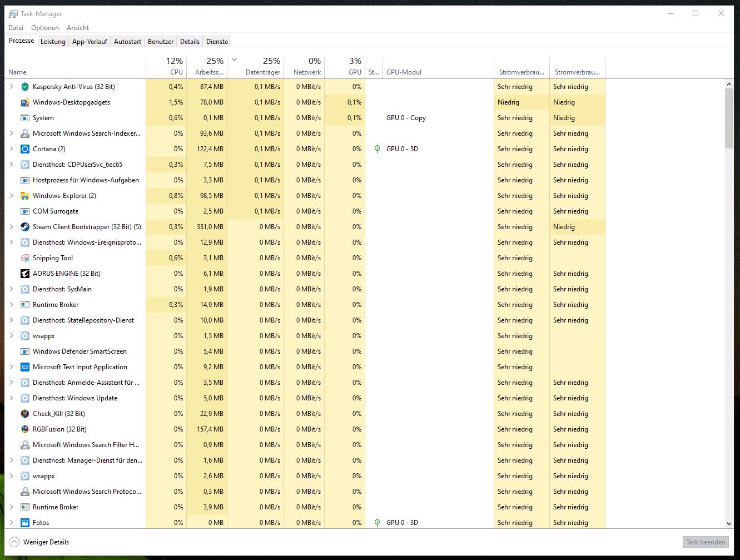Expand the Kaspersky Anti-Virus process group
740x560 pixels.
pos(11,87)
